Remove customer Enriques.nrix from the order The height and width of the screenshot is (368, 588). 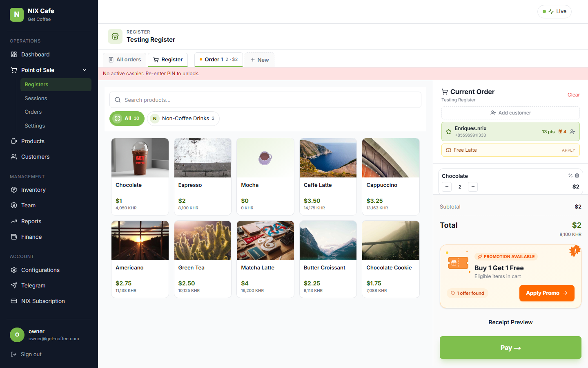point(572,132)
